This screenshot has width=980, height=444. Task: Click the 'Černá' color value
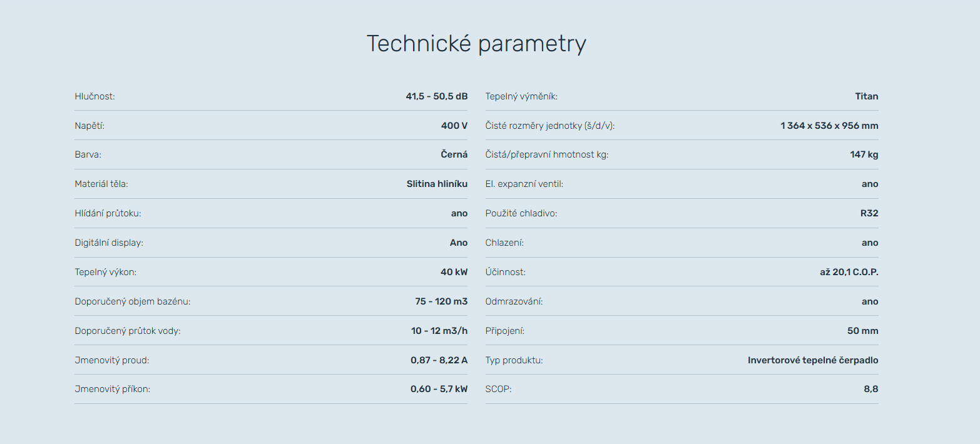point(454,155)
